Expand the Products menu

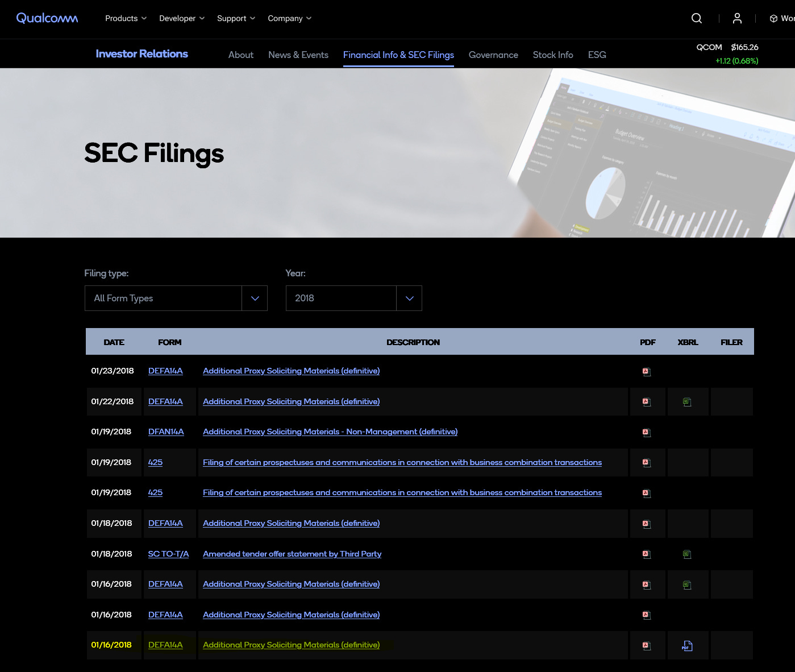pyautogui.click(x=126, y=18)
